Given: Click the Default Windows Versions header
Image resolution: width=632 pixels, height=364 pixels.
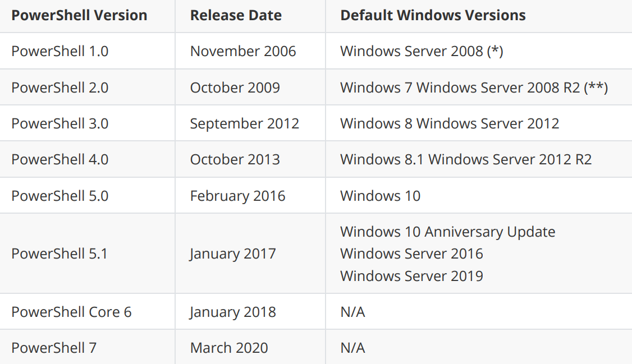Looking at the screenshot, I should pos(433,15).
